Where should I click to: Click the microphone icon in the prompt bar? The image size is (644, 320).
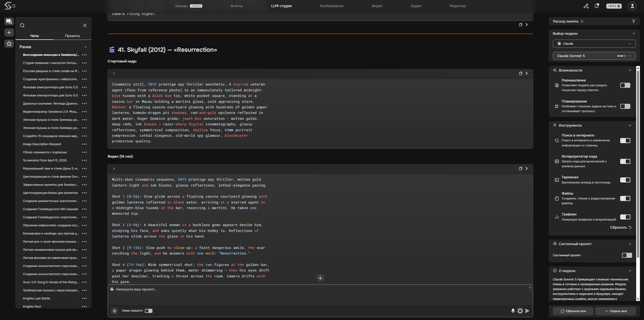click(513, 311)
